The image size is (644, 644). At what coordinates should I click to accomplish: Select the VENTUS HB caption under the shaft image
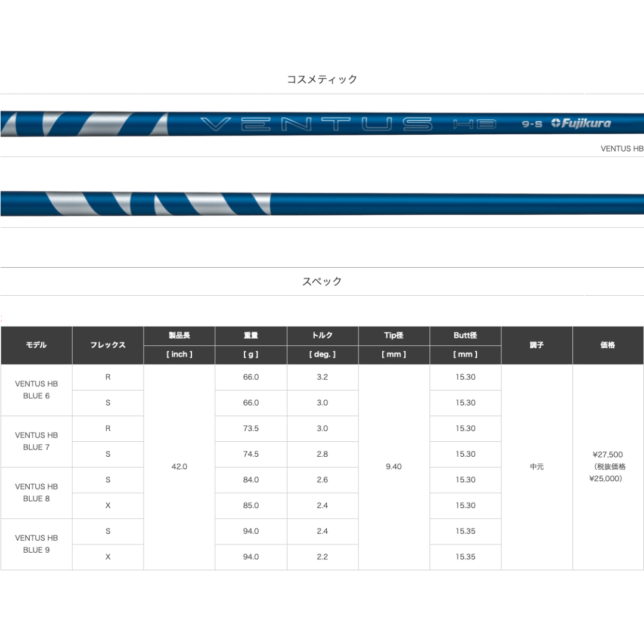(x=622, y=148)
